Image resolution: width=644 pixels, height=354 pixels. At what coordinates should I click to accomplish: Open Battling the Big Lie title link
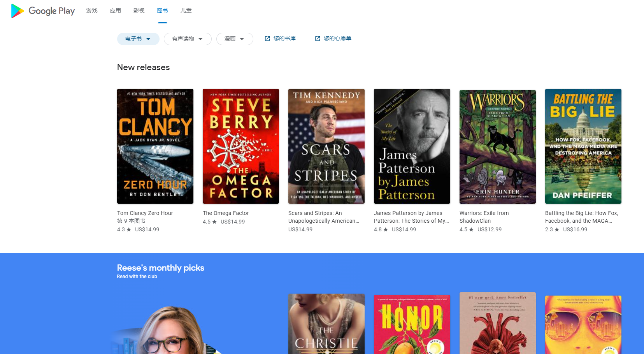point(582,217)
